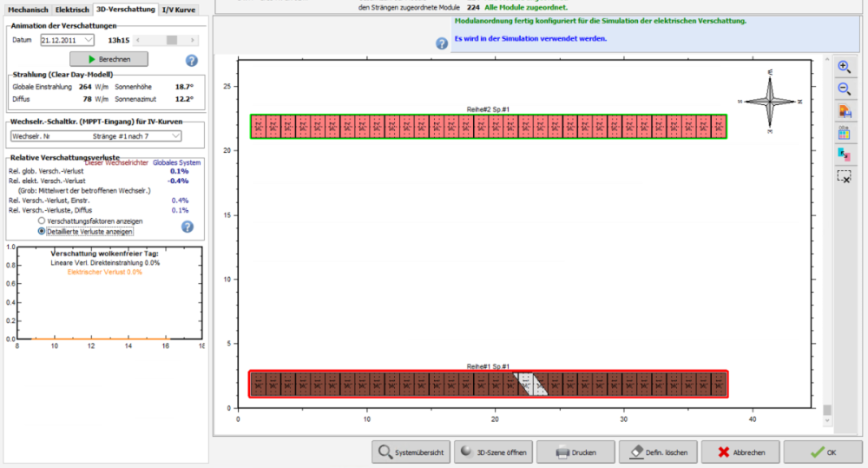Open the I/V Kurve tab

point(181,10)
